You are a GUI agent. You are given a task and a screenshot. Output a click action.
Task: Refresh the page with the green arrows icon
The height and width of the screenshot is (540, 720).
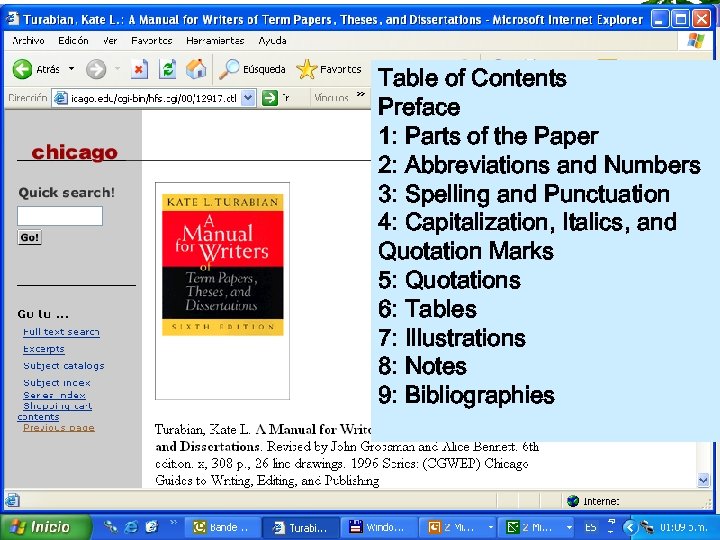coord(168,69)
